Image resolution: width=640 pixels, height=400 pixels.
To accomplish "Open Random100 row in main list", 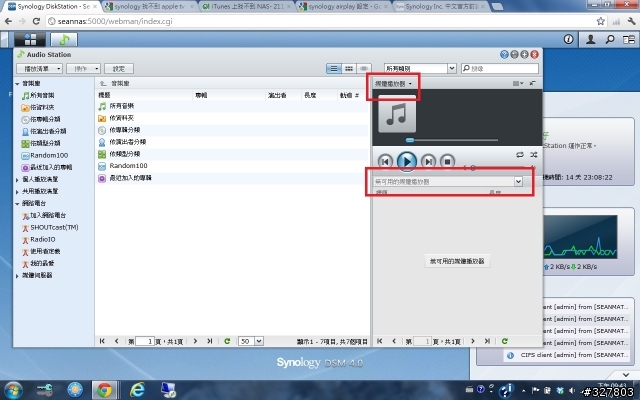I will click(x=233, y=166).
